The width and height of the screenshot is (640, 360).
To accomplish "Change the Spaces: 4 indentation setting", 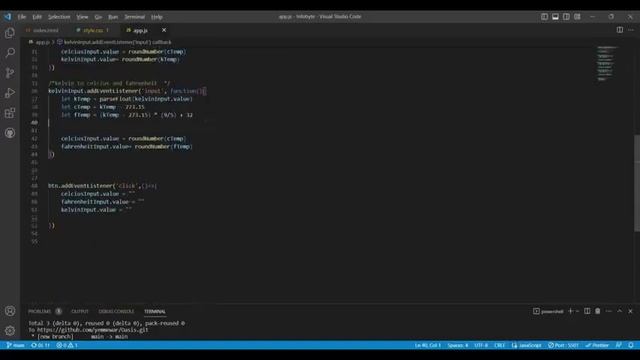I will click(x=458, y=345).
